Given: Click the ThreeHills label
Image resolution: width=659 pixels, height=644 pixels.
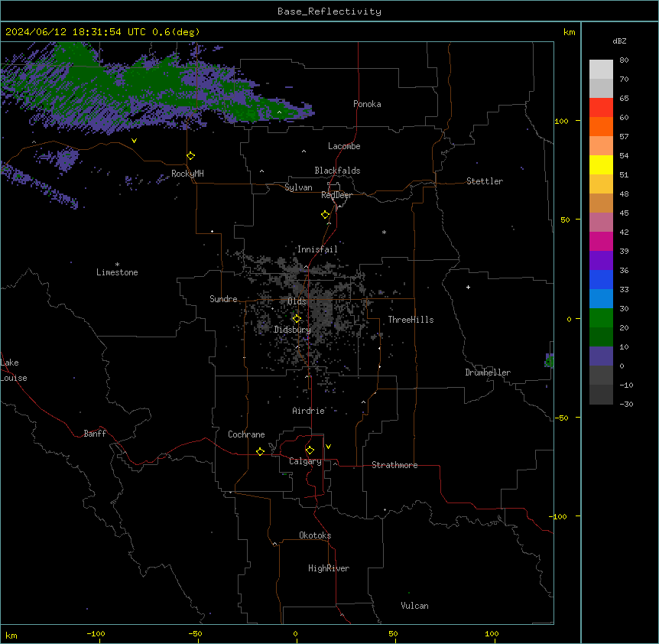Looking at the screenshot, I should (411, 320).
